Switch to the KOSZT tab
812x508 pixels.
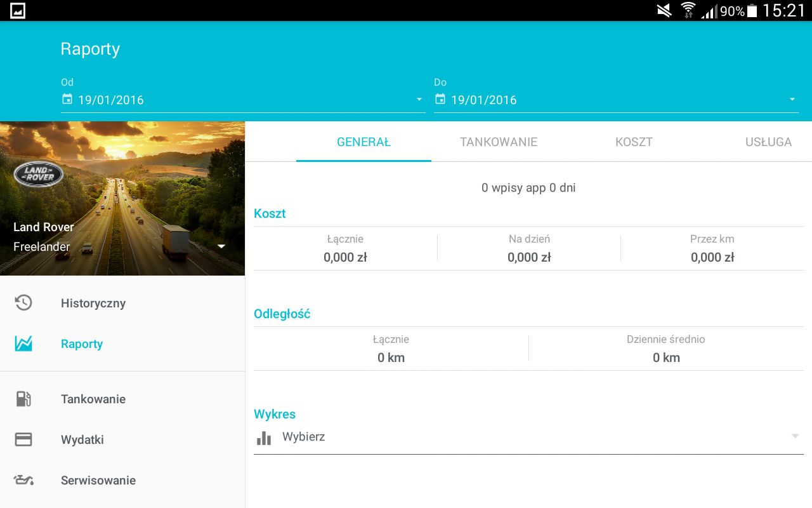click(634, 142)
